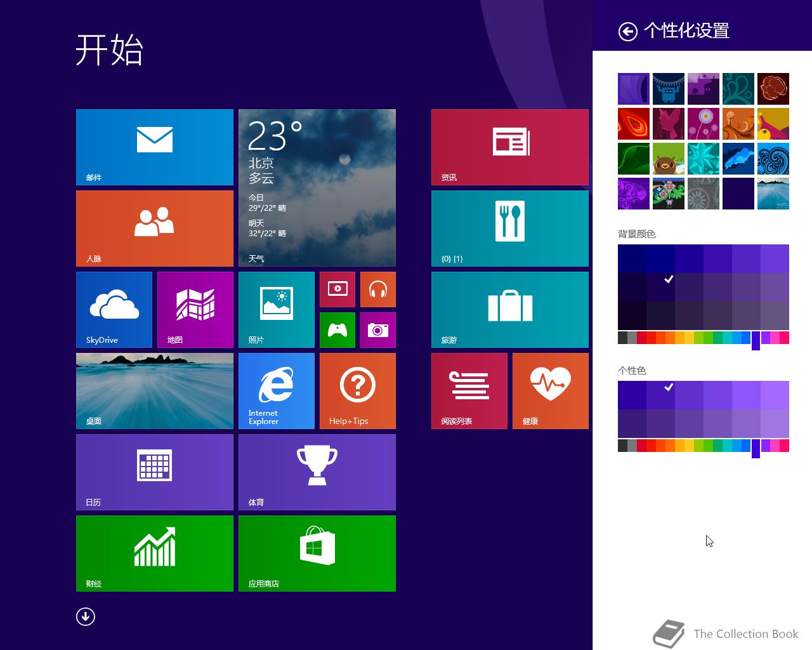Viewport: 812px width, 650px height.
Task: Open the small Video tile
Action: tap(337, 289)
